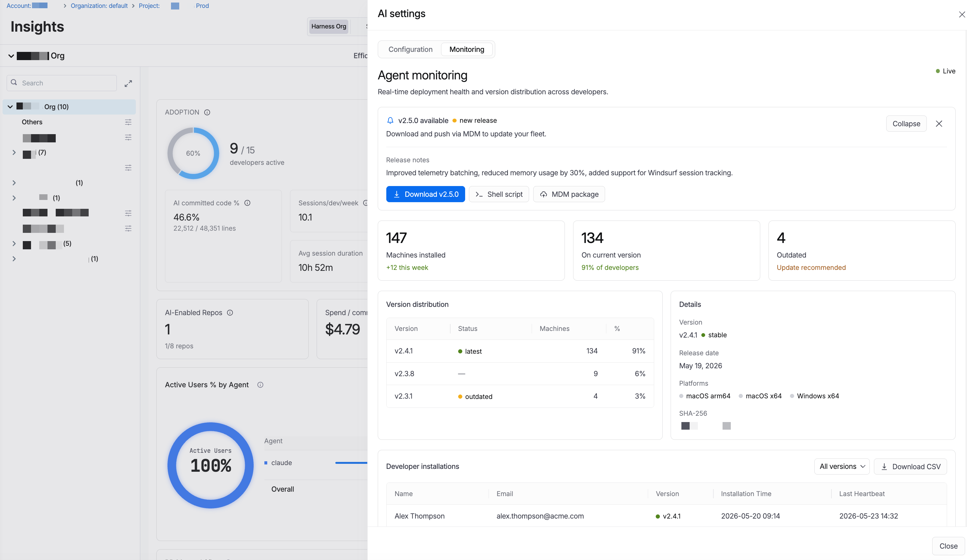The width and height of the screenshot is (967, 560).
Task: Click the Organization: default breadcrumb
Action: (99, 6)
